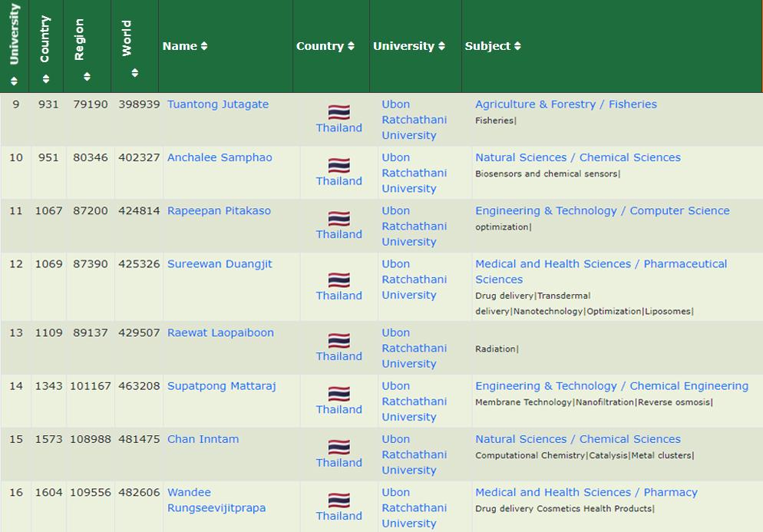Sort the Country name column

[351, 46]
